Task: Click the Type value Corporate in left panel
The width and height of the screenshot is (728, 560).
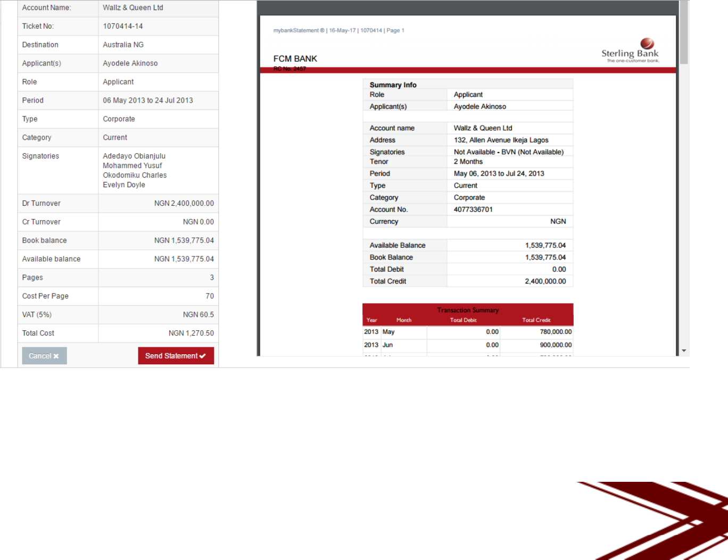Action: point(119,119)
